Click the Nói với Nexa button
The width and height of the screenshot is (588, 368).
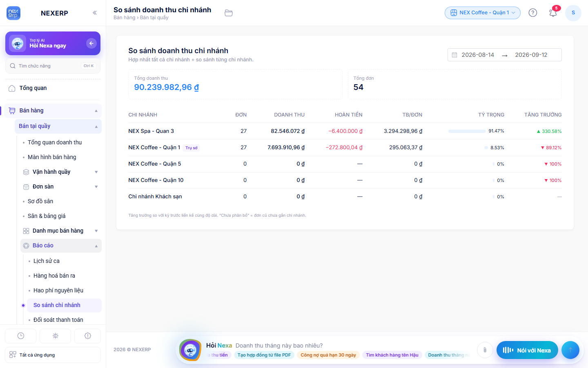[527, 350]
